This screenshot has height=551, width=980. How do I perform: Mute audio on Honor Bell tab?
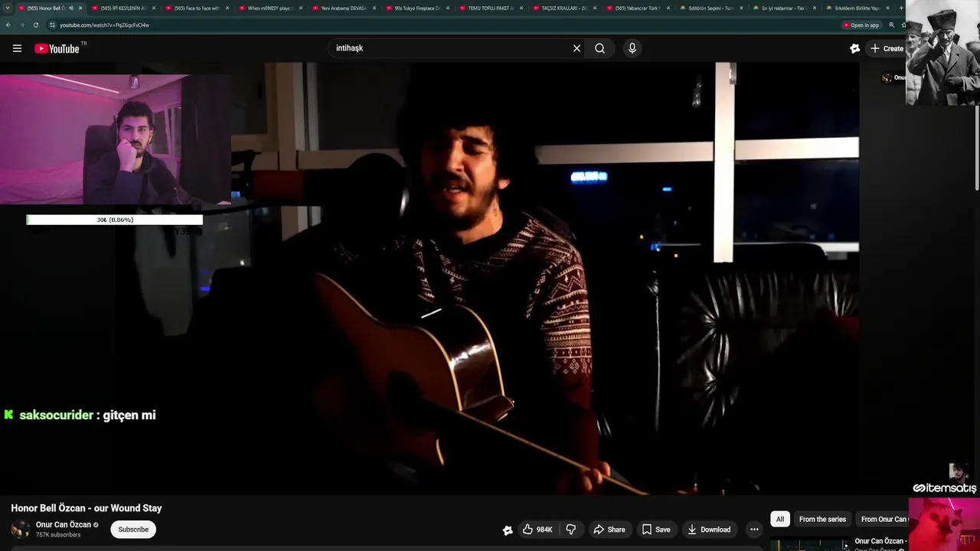71,8
